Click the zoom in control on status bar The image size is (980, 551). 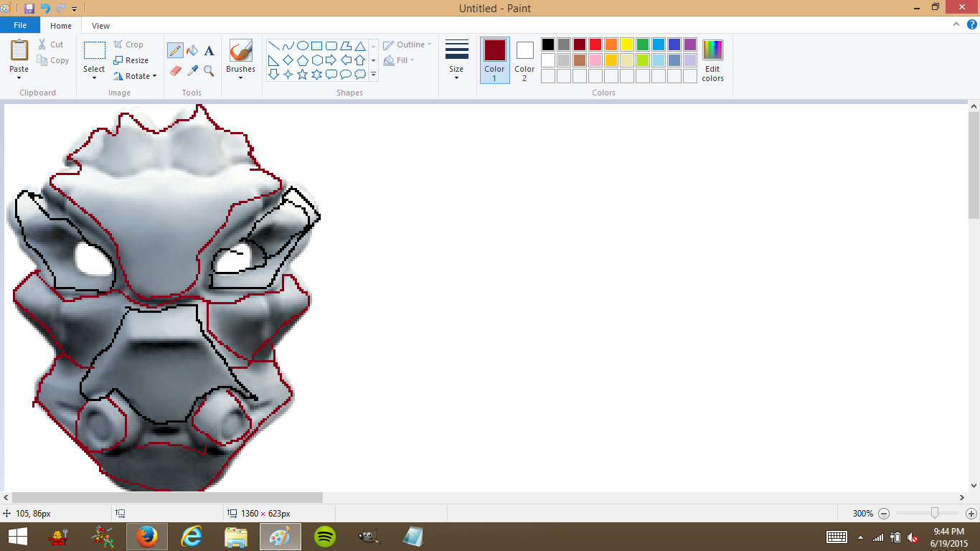(x=970, y=514)
